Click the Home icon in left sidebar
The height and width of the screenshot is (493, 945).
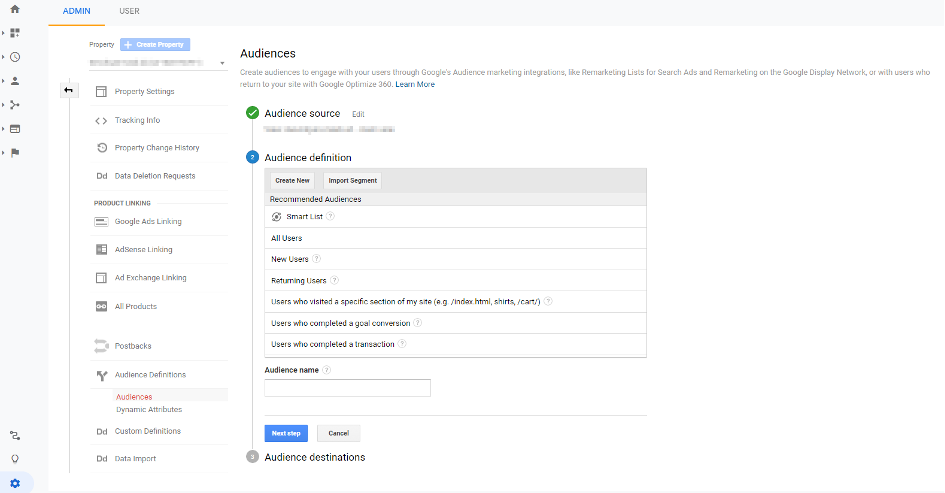(14, 10)
